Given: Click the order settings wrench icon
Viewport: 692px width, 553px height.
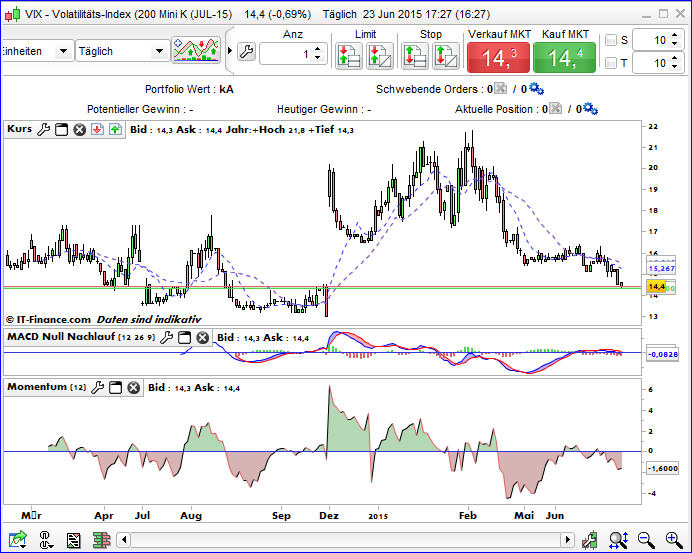Looking at the screenshot, I should point(246,52).
